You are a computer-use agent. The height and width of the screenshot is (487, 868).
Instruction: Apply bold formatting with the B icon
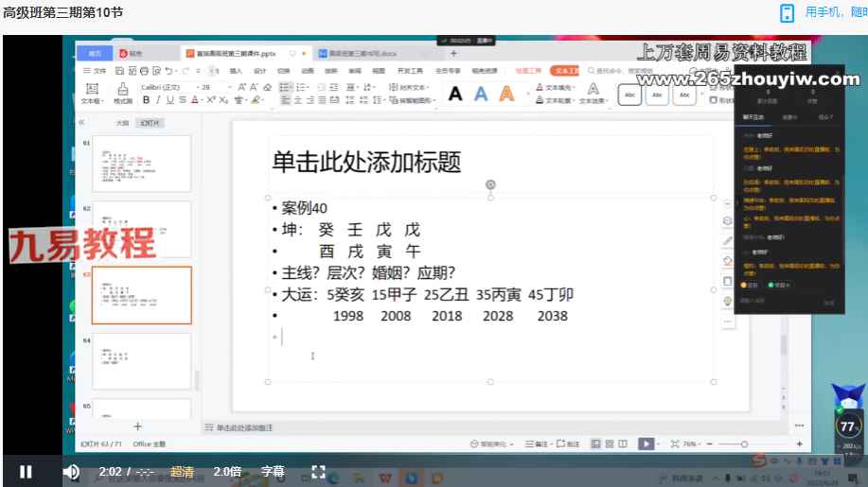pos(146,99)
